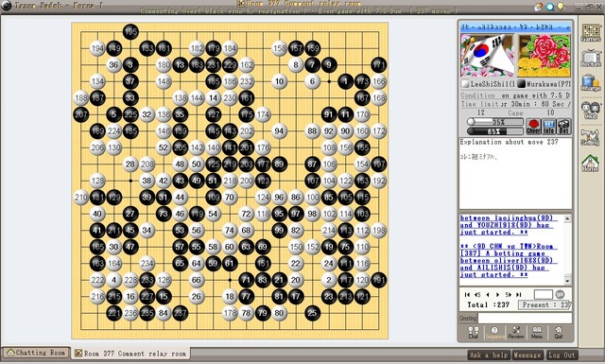Click the Time limit row text

pos(515,104)
